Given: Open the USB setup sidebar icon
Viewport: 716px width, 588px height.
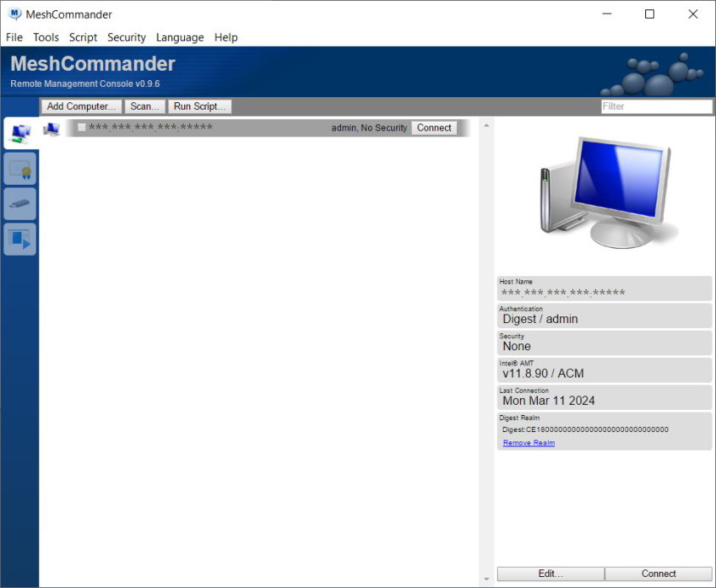Looking at the screenshot, I should pos(20,204).
